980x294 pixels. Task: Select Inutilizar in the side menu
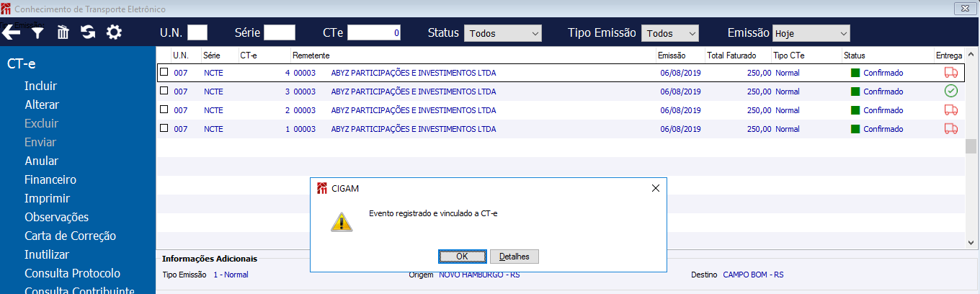click(47, 254)
